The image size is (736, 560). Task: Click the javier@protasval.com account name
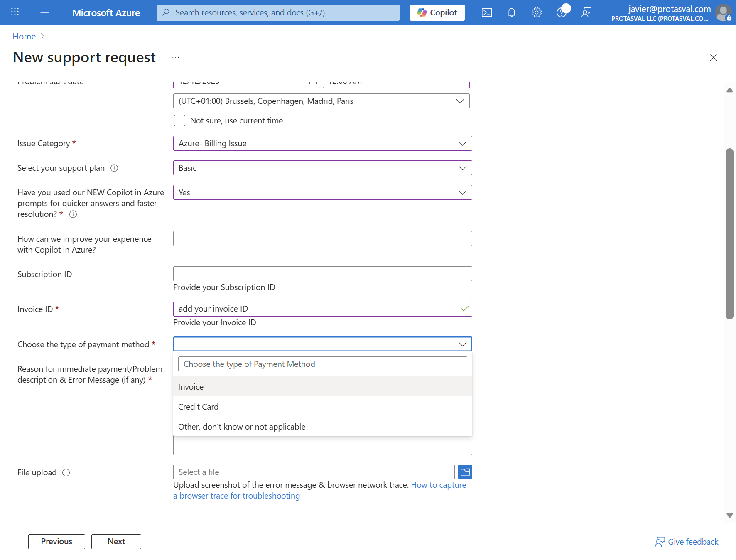point(670,9)
